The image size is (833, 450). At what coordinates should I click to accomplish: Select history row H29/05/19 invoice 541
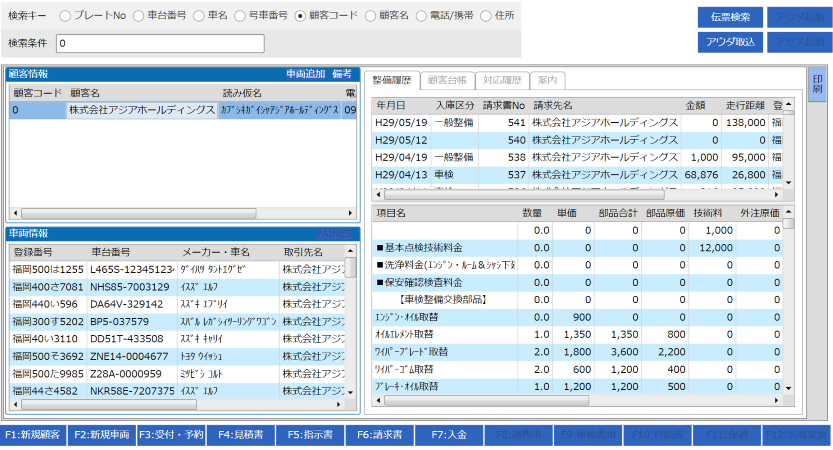click(x=577, y=122)
